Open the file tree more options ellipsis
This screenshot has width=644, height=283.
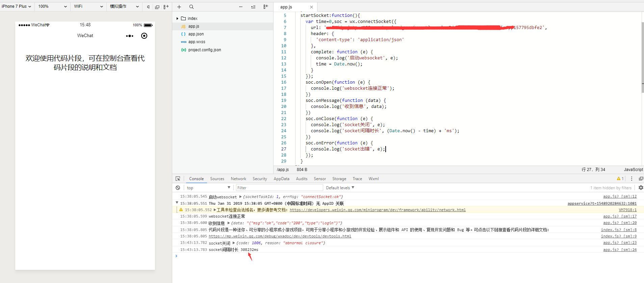[241, 7]
